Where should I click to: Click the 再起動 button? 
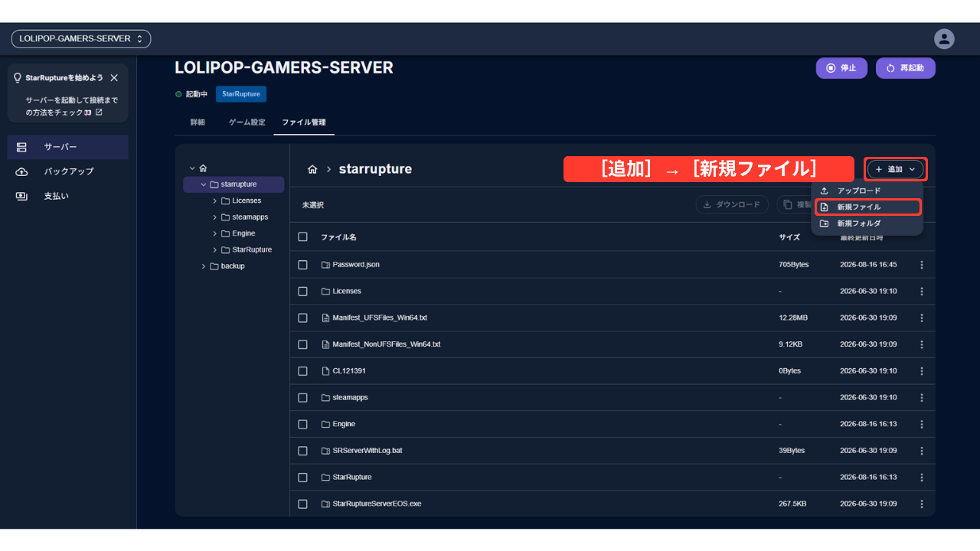pos(906,68)
